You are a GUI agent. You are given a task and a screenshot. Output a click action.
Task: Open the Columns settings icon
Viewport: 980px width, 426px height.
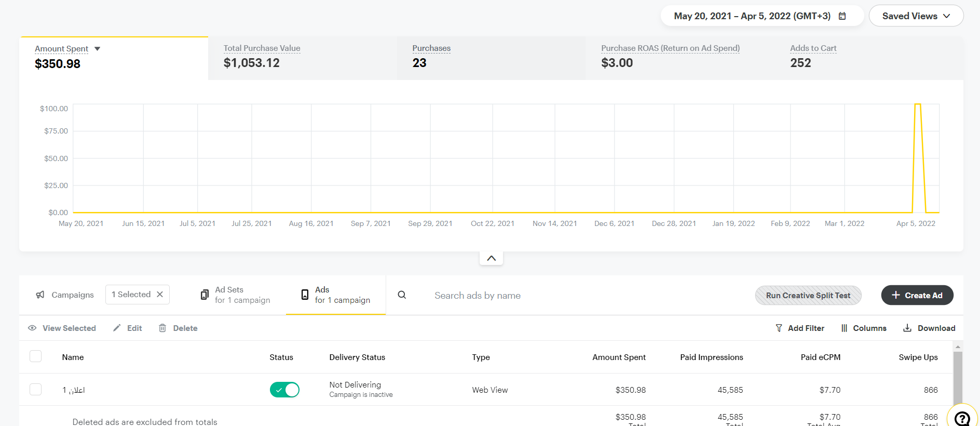pos(844,328)
